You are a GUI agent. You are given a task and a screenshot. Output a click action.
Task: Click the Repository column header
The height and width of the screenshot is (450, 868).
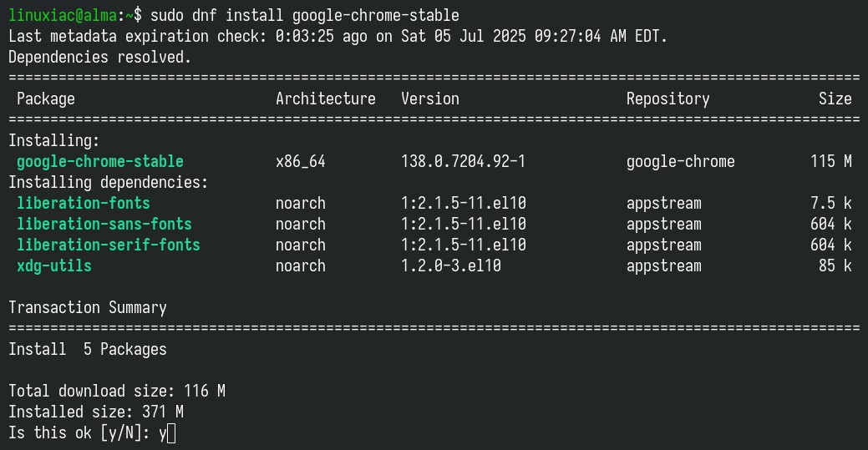(x=668, y=99)
